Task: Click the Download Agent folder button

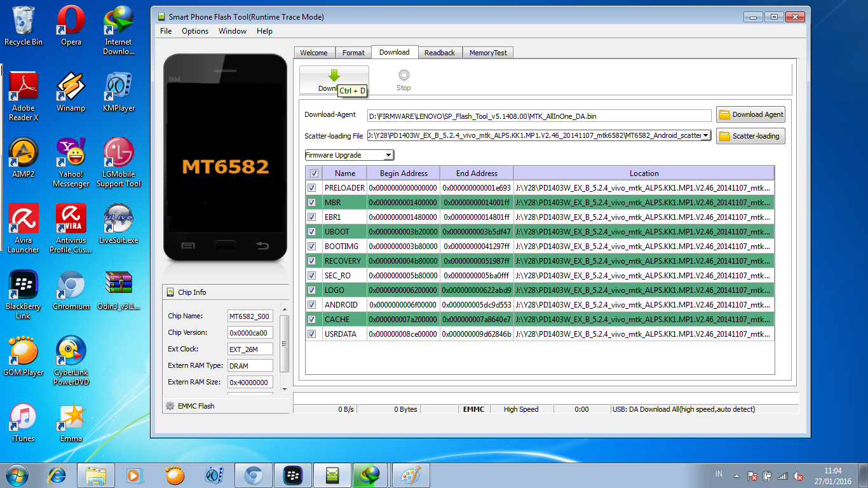Action: pos(750,114)
